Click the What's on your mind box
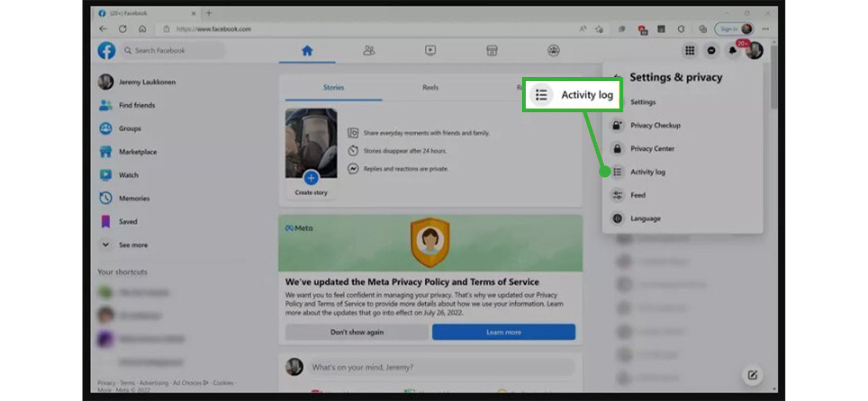Viewport: 868px width, 401px height. pos(439,367)
